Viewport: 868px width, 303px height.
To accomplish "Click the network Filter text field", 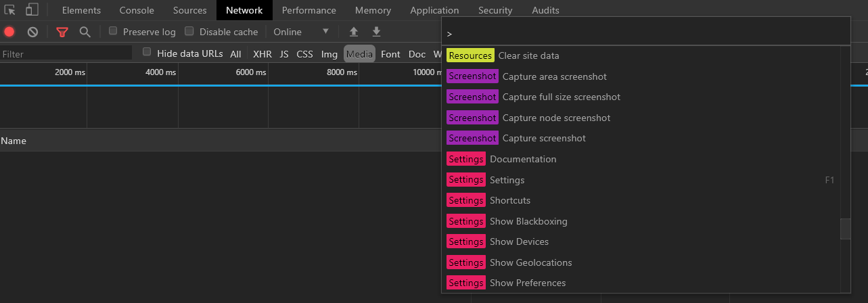I will (66, 54).
